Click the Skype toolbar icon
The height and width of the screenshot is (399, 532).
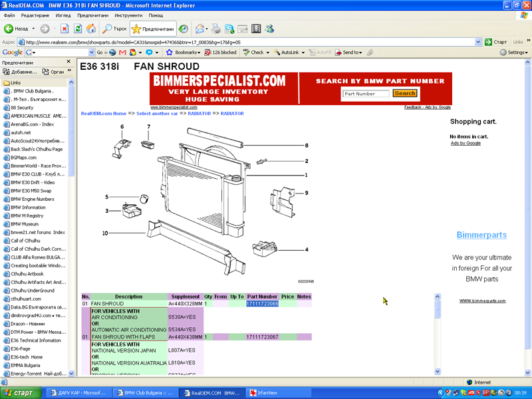tap(229, 29)
